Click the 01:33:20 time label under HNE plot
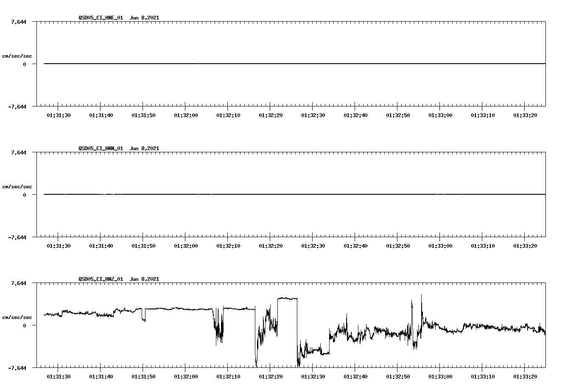Viewport: 576px width, 392px height. coord(525,115)
